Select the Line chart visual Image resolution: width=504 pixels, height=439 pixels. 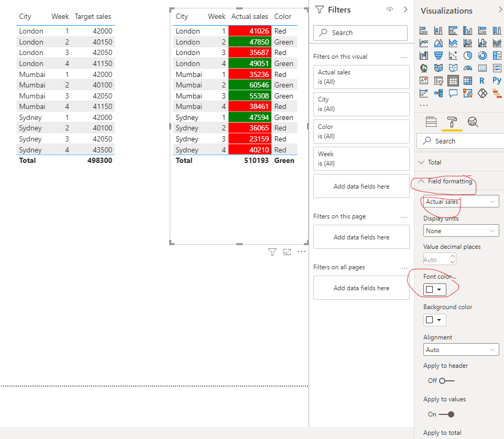click(424, 43)
